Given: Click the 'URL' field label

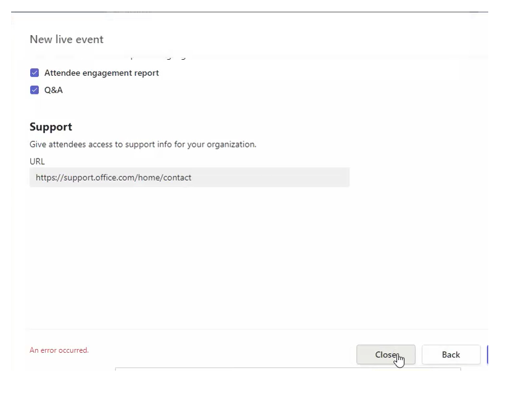Looking at the screenshot, I should click(37, 162).
